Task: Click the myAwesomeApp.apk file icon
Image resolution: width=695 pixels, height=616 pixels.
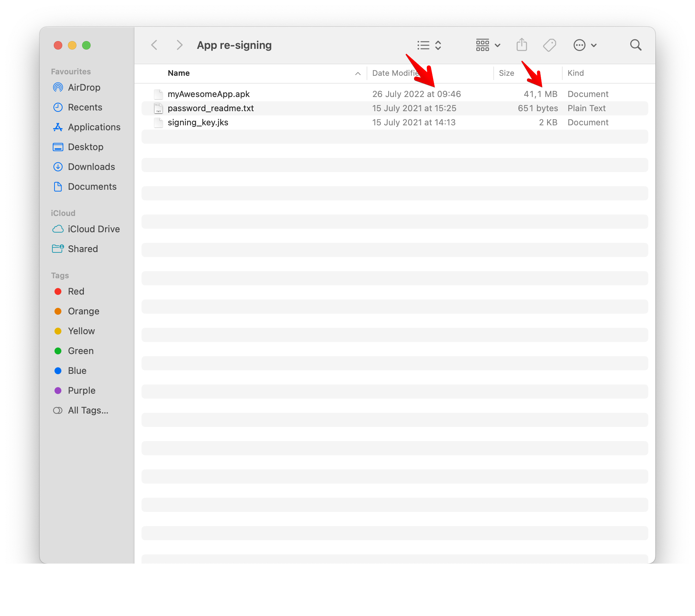Action: tap(159, 94)
